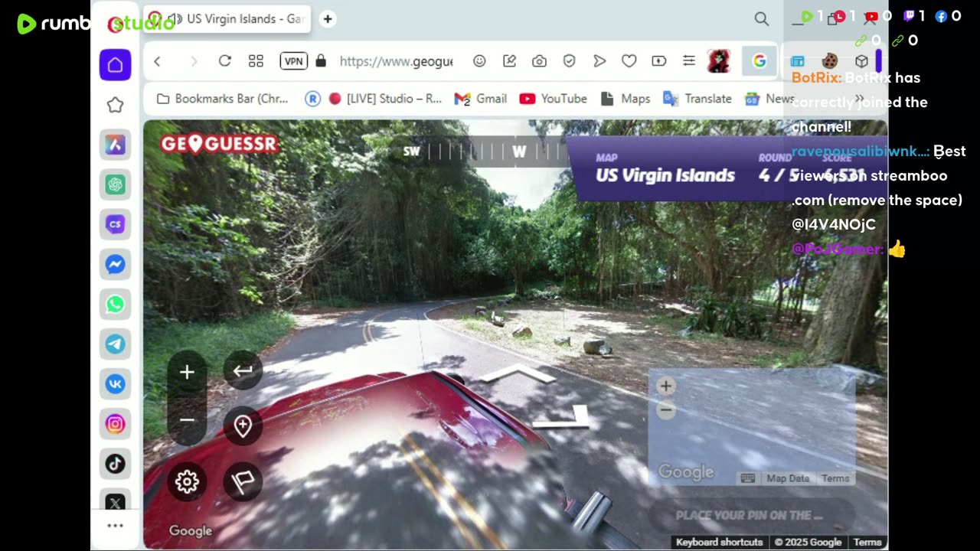Open the LIVE Studio bookmark

tap(385, 99)
